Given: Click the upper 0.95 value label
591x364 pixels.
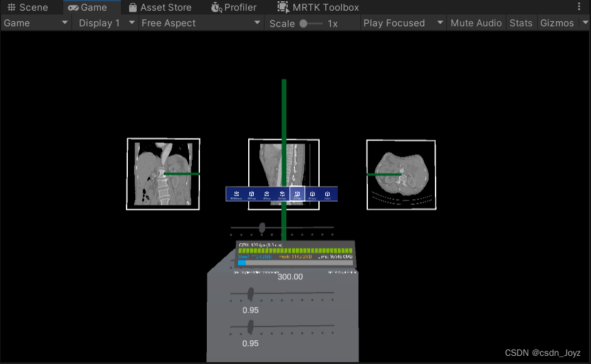Looking at the screenshot, I should [x=250, y=310].
